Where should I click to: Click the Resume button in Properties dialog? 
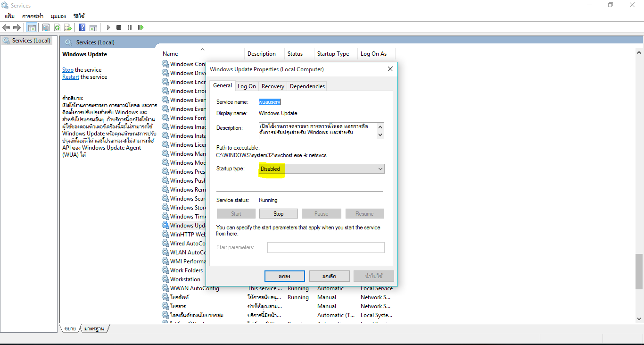coord(364,214)
